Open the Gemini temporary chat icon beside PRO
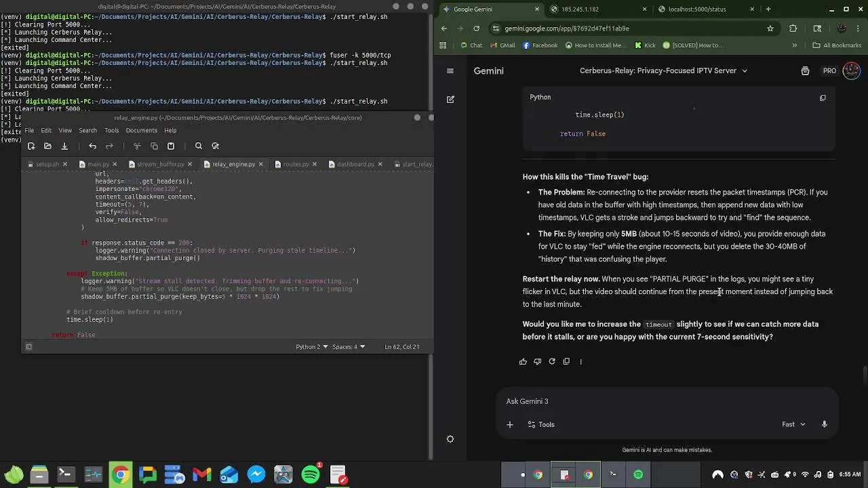868x488 pixels. click(x=805, y=70)
